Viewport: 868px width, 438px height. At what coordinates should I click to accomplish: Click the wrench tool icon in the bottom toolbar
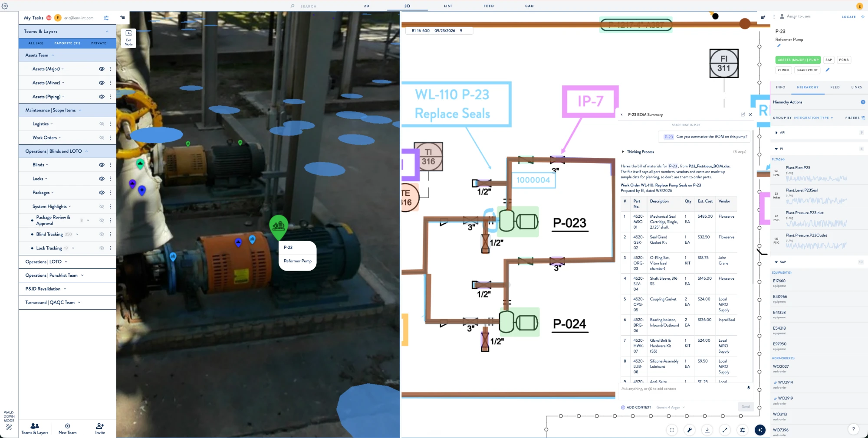pos(689,430)
